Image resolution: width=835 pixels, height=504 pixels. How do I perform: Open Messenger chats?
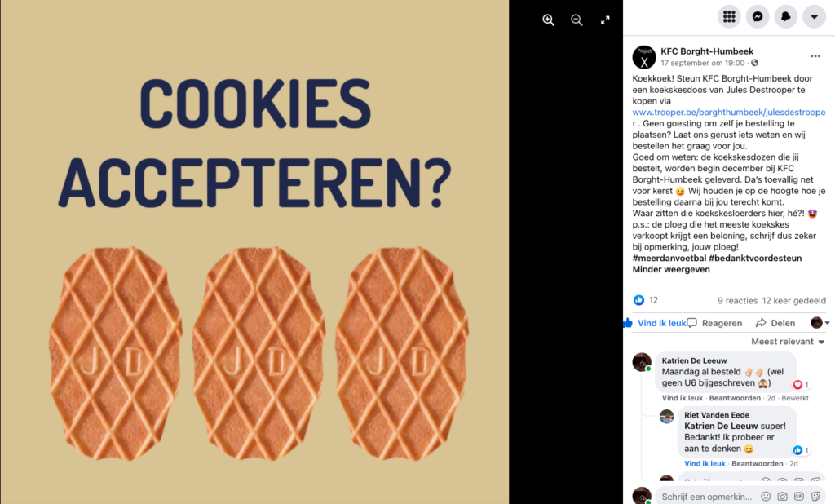[758, 16]
